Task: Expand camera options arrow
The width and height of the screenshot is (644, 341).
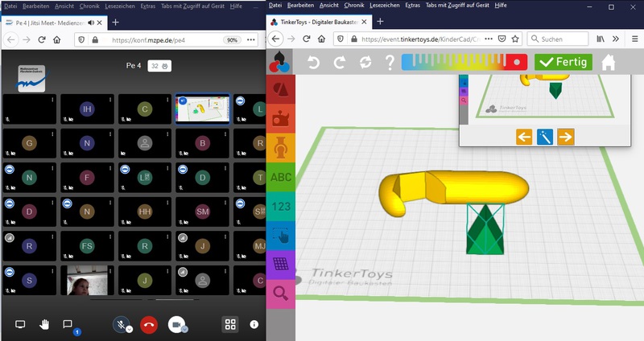Action: pos(184,329)
